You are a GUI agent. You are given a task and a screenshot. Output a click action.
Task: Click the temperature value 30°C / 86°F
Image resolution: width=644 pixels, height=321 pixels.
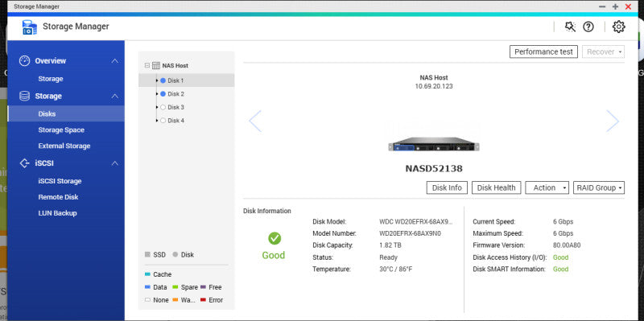396,270
